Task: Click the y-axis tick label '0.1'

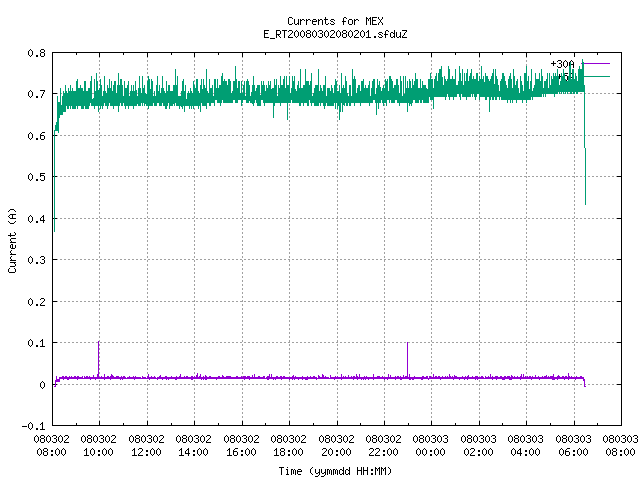Action: click(x=37, y=343)
